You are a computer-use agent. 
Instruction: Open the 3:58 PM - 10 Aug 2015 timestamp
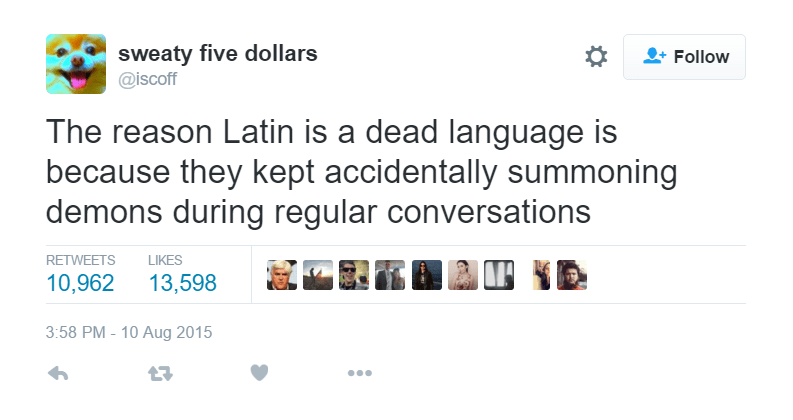[x=130, y=331]
